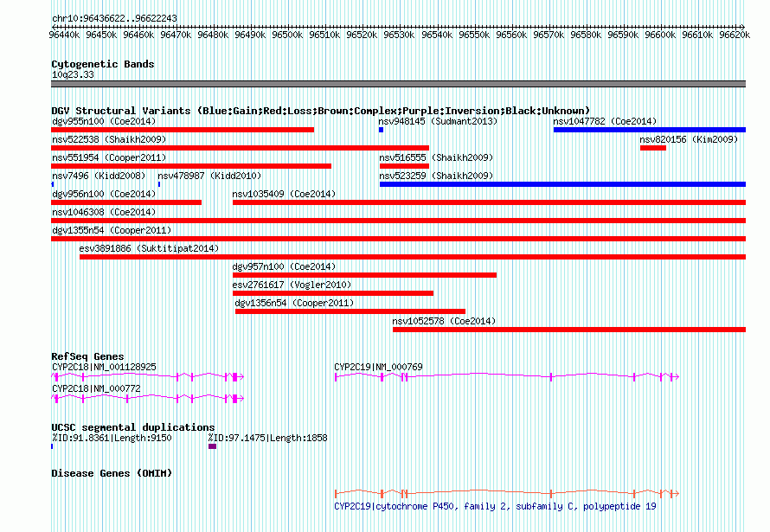
Task: Click the red esv3891886 loss bar
Action: (x=413, y=257)
